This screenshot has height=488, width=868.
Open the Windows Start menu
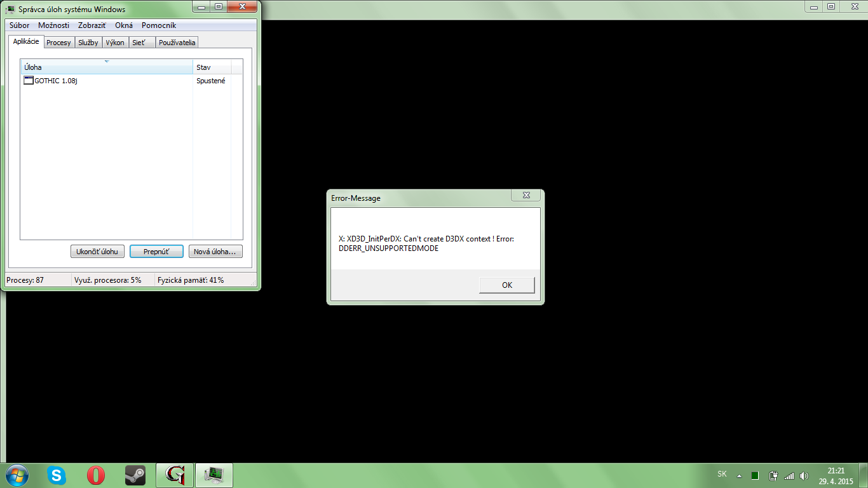point(17,475)
